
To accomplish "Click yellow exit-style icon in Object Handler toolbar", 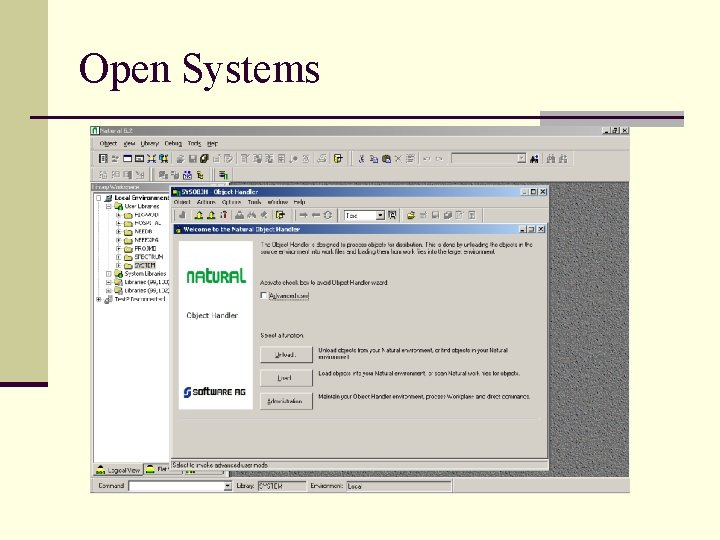I will [x=280, y=215].
